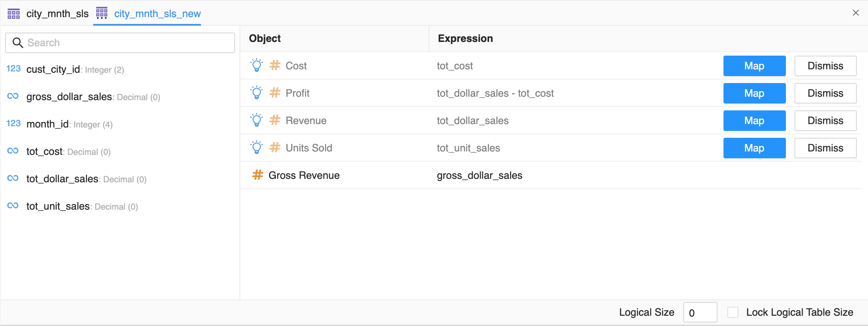Select the city_mnth_sls_new tab
This screenshot has width=868, height=326.
click(157, 14)
